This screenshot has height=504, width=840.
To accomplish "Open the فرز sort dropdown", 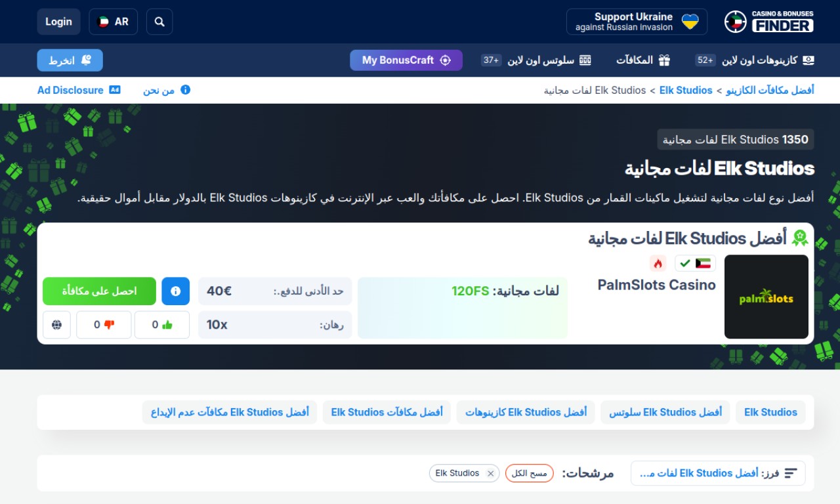I will tap(718, 473).
